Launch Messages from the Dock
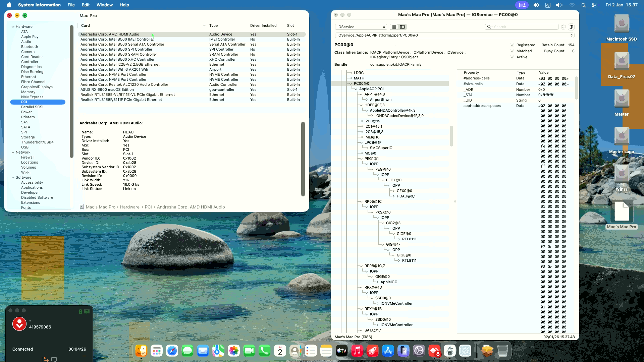The height and width of the screenshot is (362, 644). (187, 351)
